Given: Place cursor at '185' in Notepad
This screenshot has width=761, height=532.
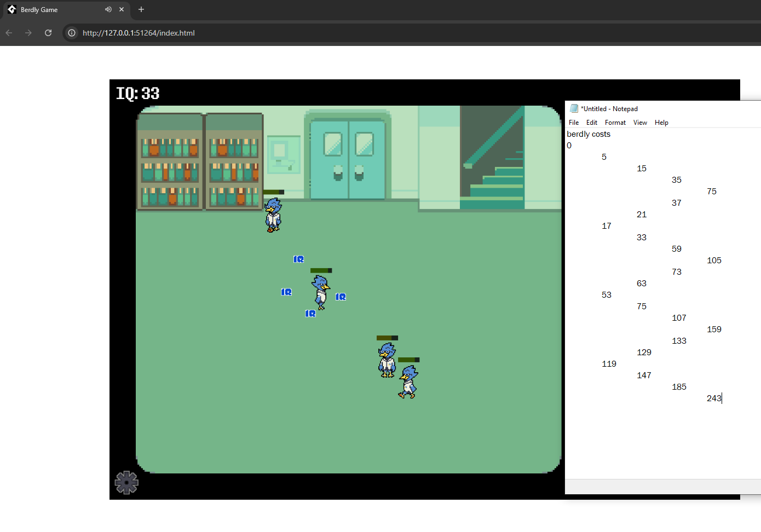Looking at the screenshot, I should click(679, 387).
